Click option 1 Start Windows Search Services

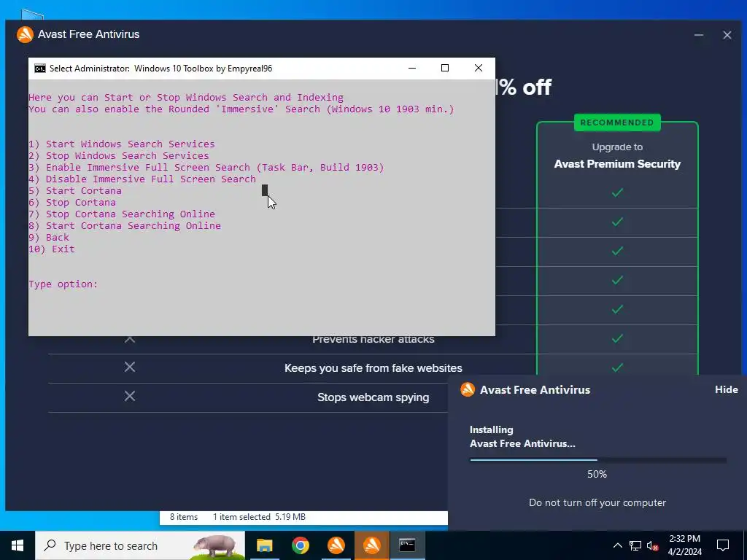(122, 144)
